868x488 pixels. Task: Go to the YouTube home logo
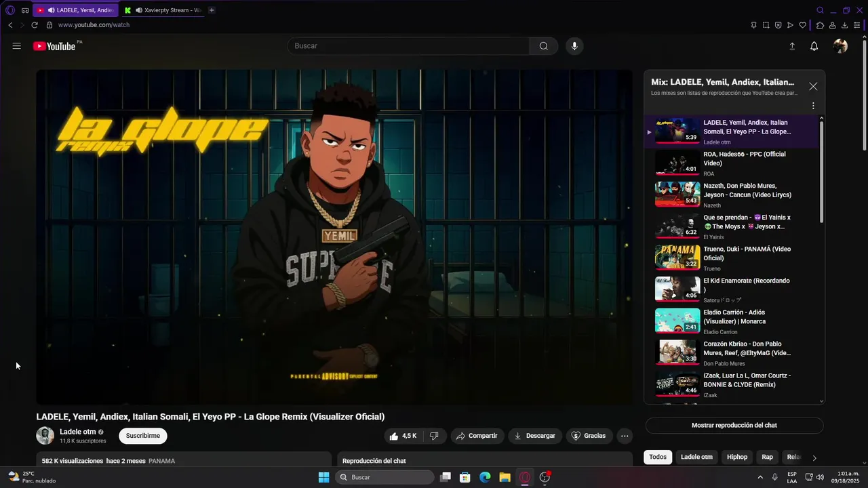click(54, 46)
